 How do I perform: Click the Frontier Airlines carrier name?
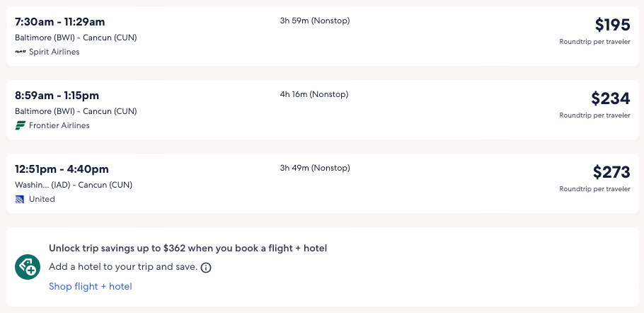pos(59,125)
